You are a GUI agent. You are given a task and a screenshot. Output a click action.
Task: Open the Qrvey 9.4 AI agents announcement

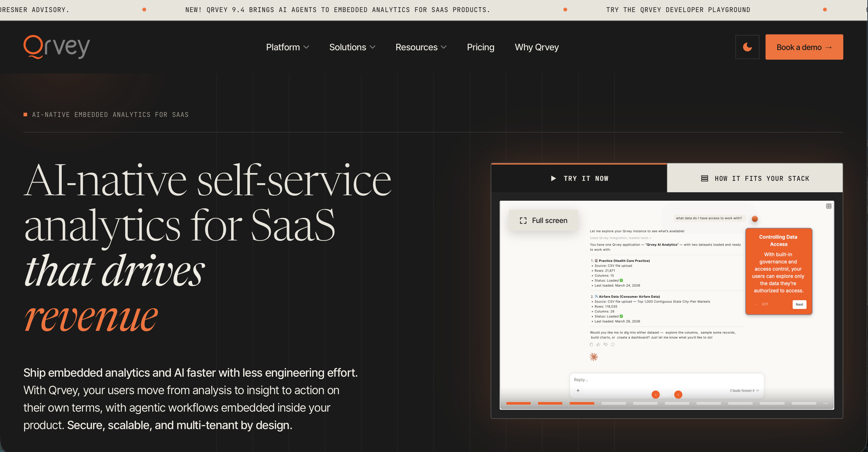click(338, 10)
